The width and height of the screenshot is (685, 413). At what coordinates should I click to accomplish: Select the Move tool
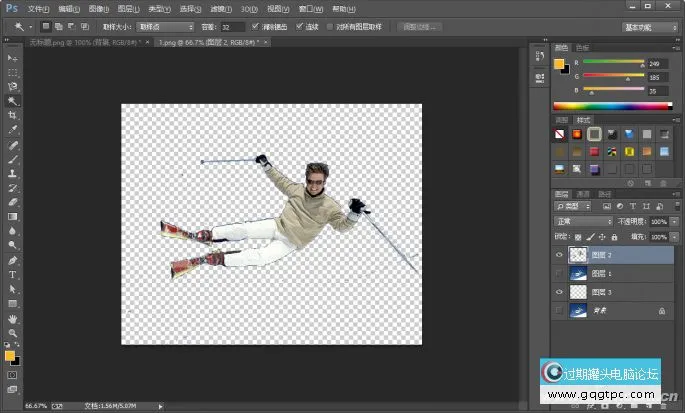coord(13,59)
